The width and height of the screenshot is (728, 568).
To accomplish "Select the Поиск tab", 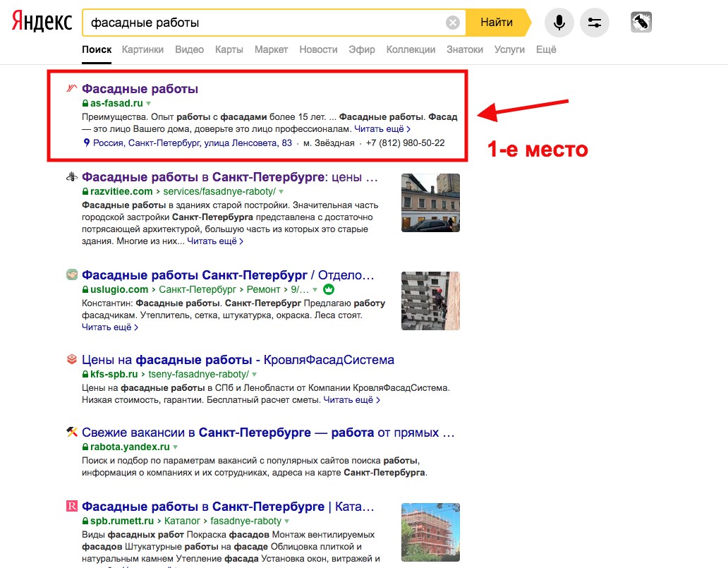I will coord(97,49).
